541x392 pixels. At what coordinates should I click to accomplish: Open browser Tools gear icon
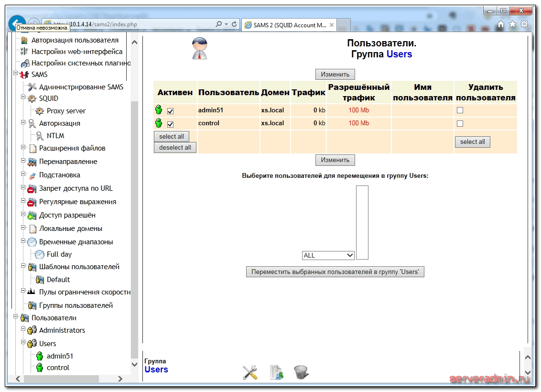[x=524, y=24]
